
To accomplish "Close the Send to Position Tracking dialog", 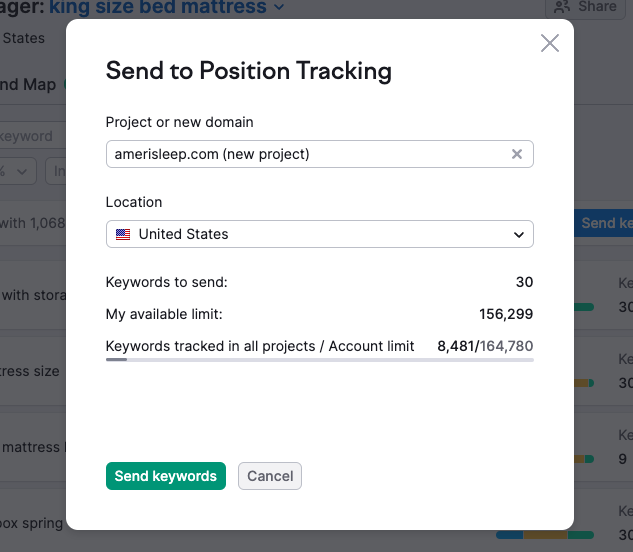I will 549,43.
